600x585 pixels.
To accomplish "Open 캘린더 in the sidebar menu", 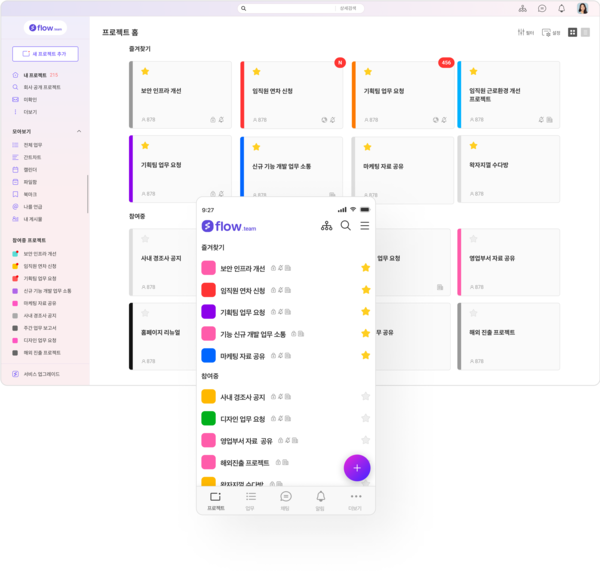I will point(32,169).
